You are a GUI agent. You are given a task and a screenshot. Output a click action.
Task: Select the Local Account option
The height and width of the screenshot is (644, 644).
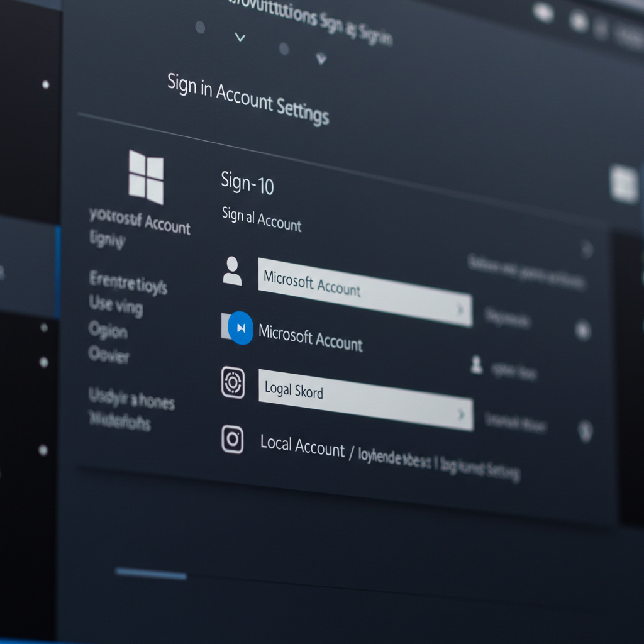pos(303,446)
